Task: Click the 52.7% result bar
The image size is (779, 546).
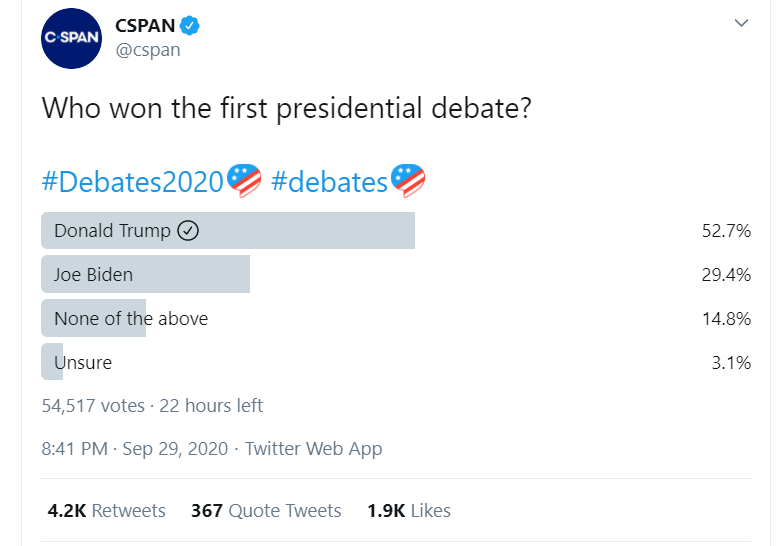Action: pyautogui.click(x=300, y=231)
